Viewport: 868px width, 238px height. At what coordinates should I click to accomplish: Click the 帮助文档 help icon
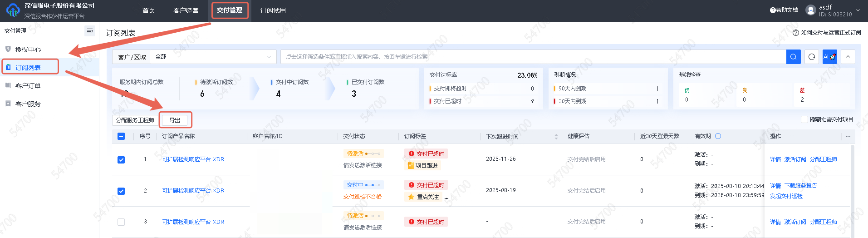773,10
